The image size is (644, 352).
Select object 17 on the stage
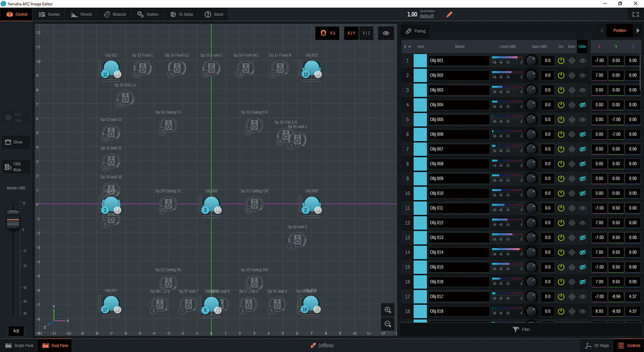point(111,305)
